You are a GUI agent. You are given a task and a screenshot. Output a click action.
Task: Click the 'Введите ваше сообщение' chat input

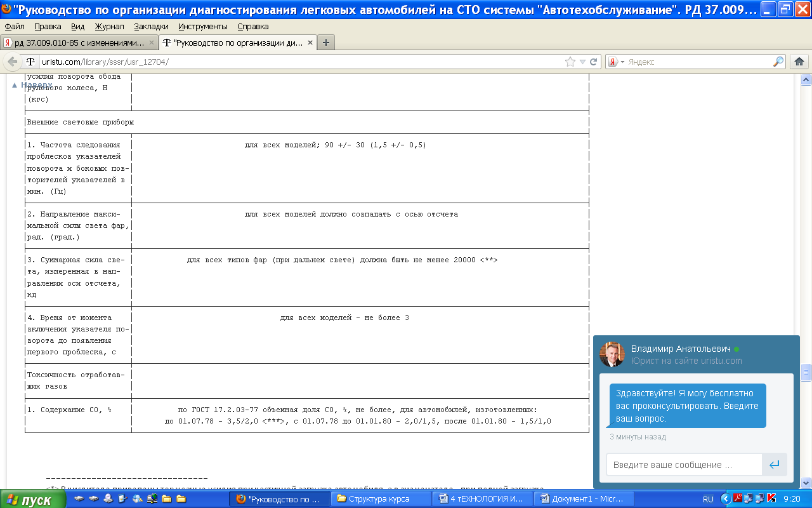[x=684, y=465]
